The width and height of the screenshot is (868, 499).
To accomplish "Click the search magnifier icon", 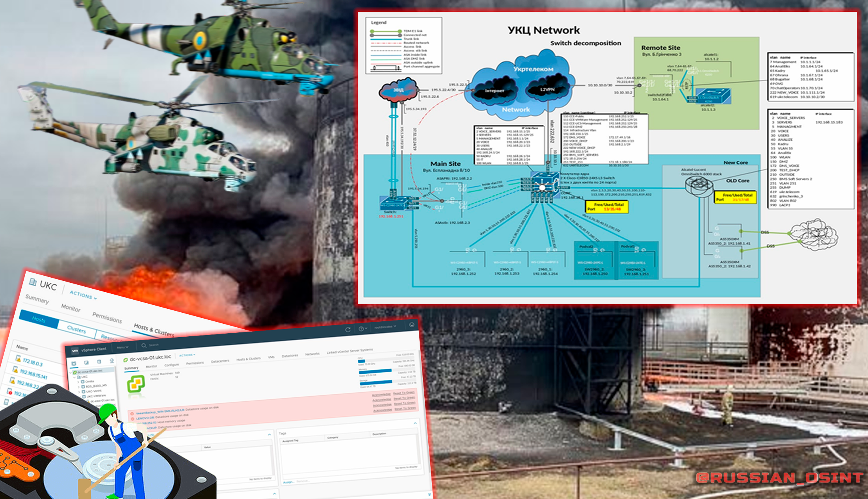I will point(144,345).
